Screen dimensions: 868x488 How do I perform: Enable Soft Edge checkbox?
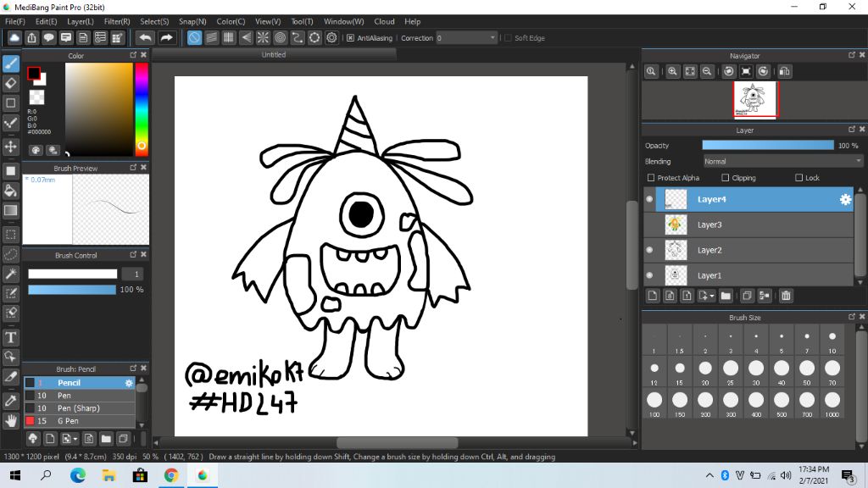[x=509, y=38]
